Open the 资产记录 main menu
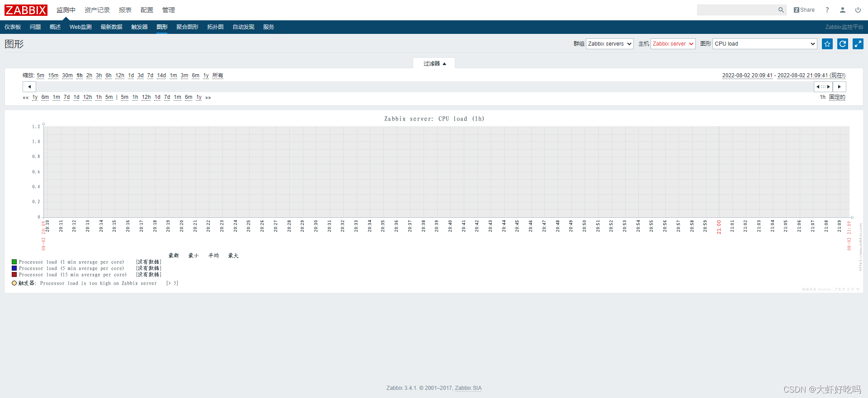Screen dimensions: 868x398 [97, 10]
